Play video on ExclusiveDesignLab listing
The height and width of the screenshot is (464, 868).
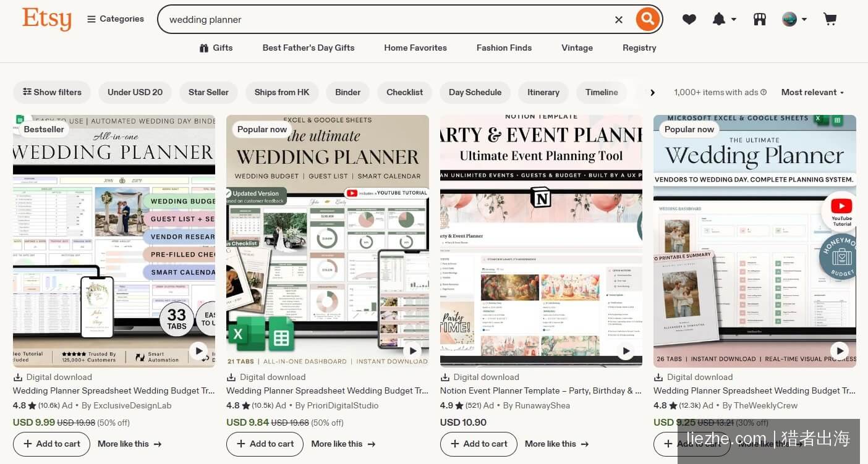[x=198, y=351]
